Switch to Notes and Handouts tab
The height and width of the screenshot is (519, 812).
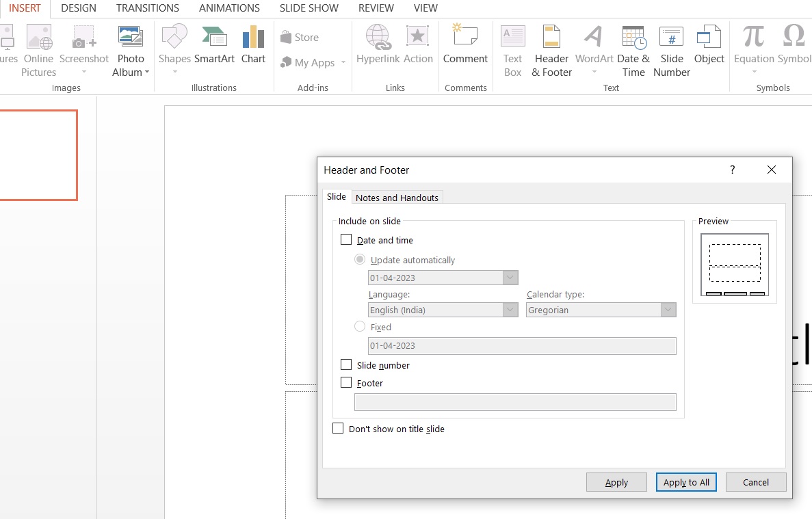click(397, 198)
